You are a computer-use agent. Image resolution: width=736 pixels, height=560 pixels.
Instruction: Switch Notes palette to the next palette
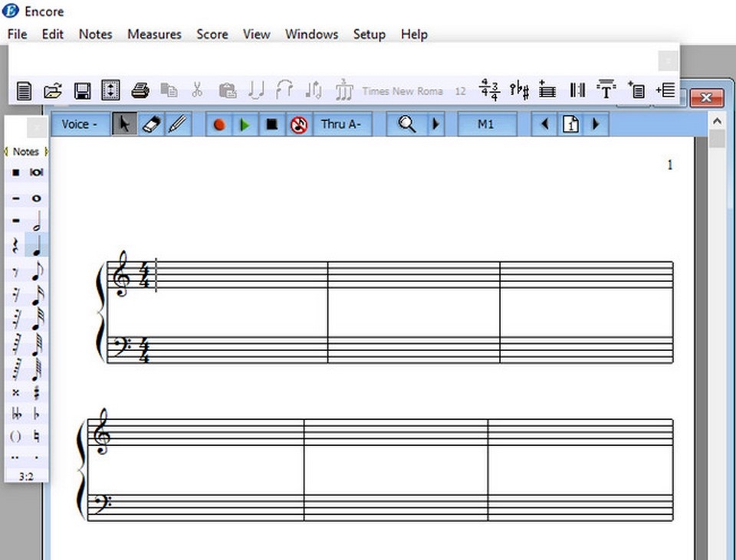[46, 152]
